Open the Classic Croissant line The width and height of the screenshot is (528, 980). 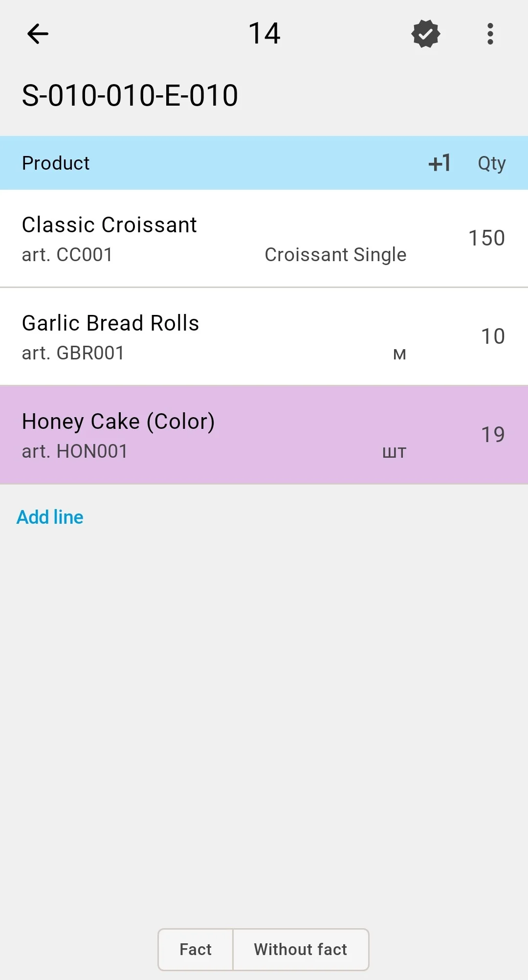click(x=264, y=239)
